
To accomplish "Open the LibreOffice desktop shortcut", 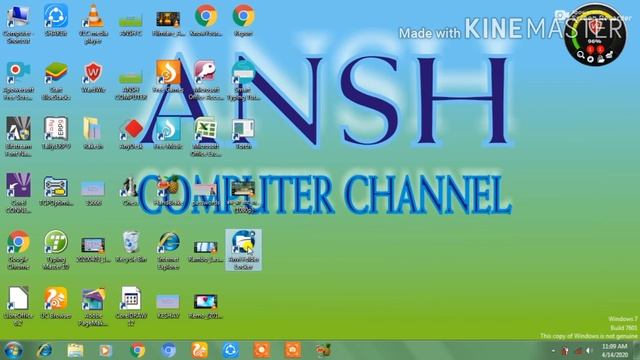I will click(x=18, y=307).
